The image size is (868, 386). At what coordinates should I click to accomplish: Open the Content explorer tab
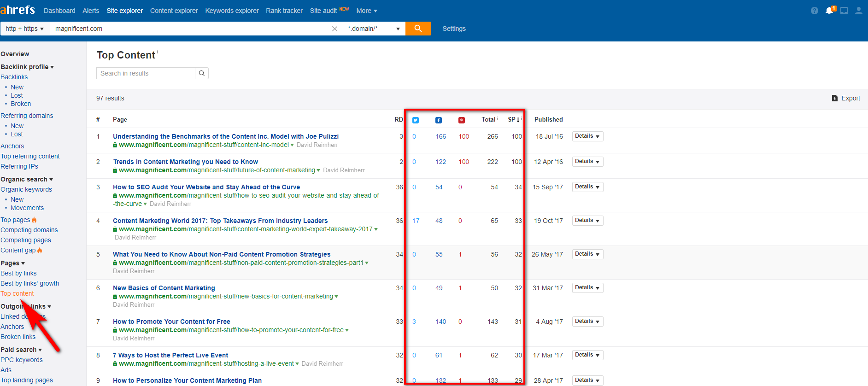coord(174,11)
